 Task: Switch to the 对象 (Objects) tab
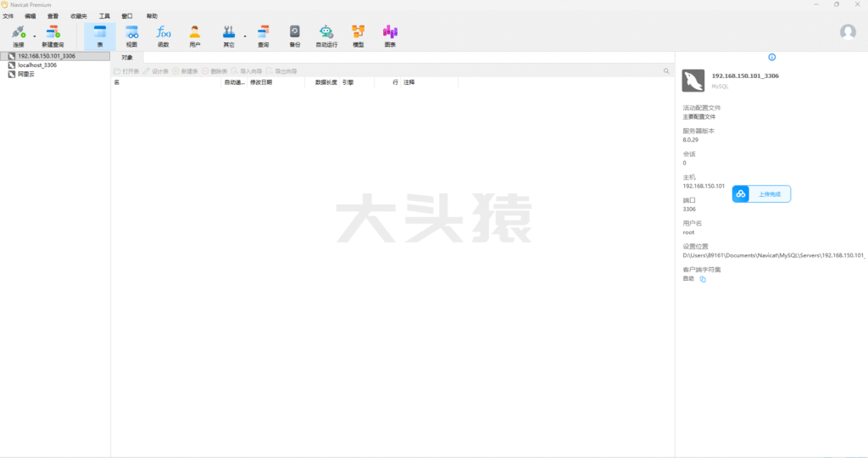127,57
